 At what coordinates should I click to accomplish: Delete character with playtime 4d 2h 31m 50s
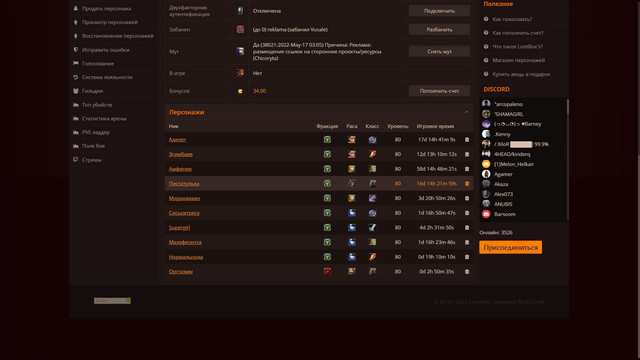click(x=467, y=228)
